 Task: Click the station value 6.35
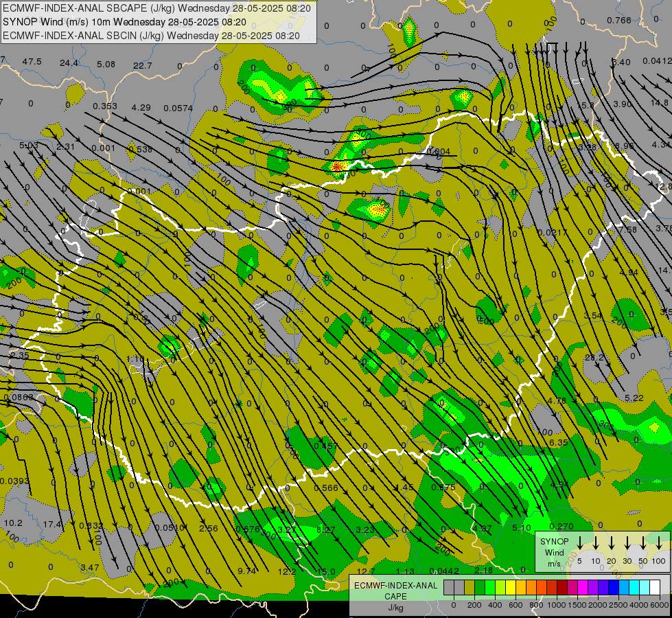tap(559, 442)
